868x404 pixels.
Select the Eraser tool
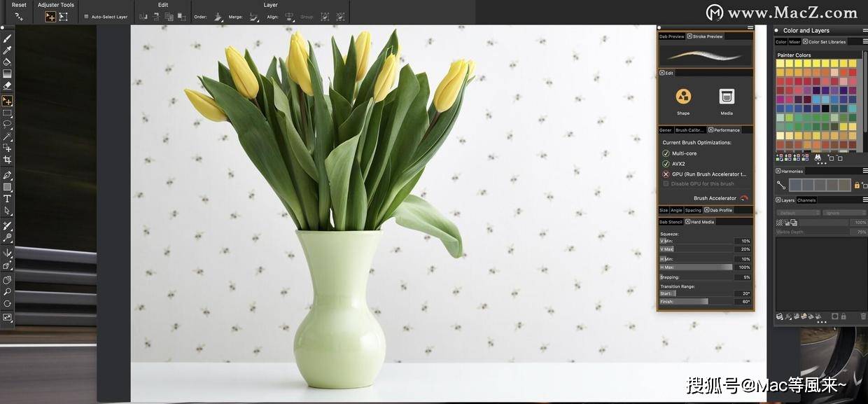[7, 85]
